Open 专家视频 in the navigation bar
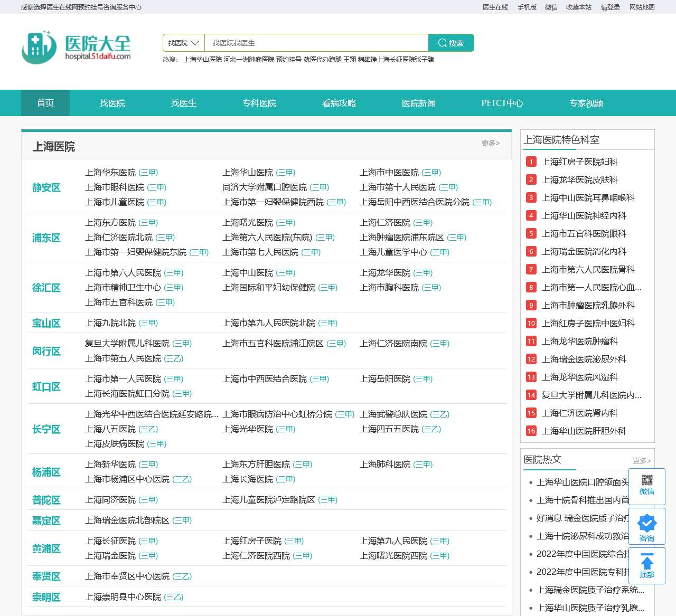Image resolution: width=676 pixels, height=616 pixels. point(586,103)
